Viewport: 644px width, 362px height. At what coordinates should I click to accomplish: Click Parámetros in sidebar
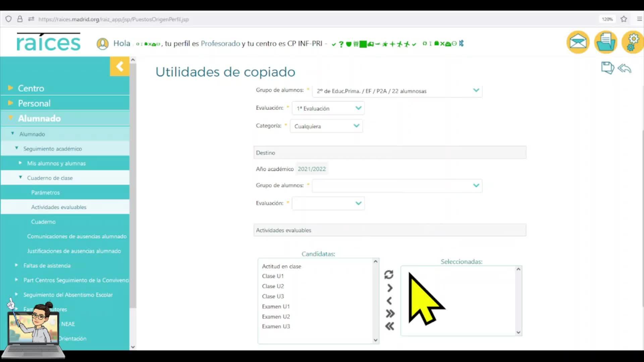(45, 192)
